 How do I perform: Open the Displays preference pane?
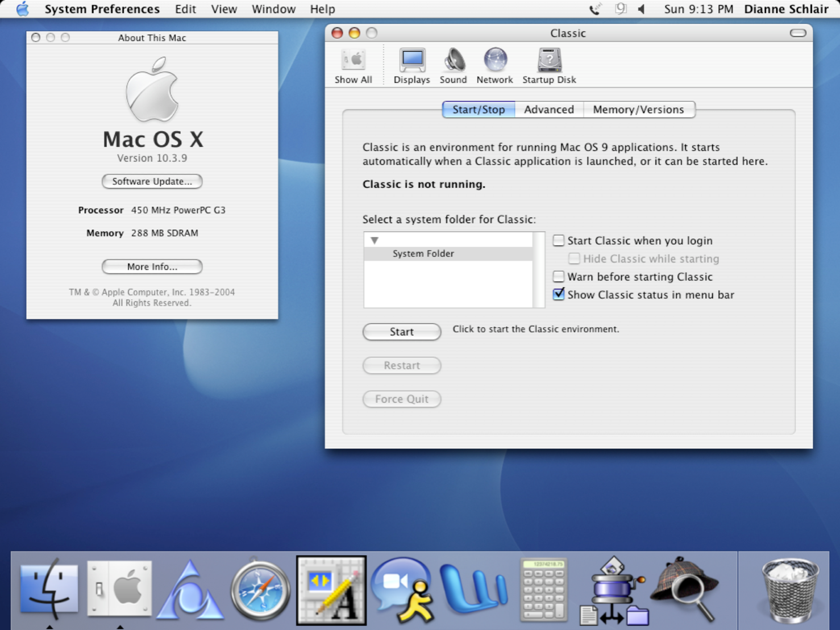coord(412,66)
